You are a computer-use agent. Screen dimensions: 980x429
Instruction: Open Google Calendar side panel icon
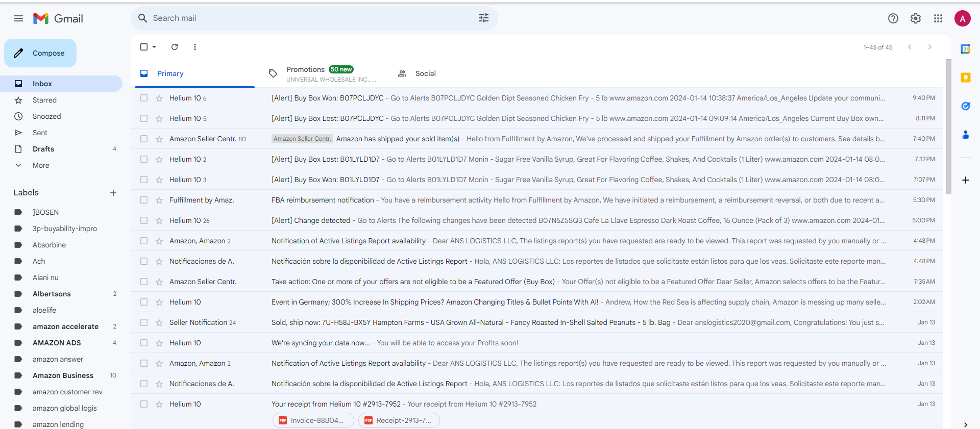966,49
